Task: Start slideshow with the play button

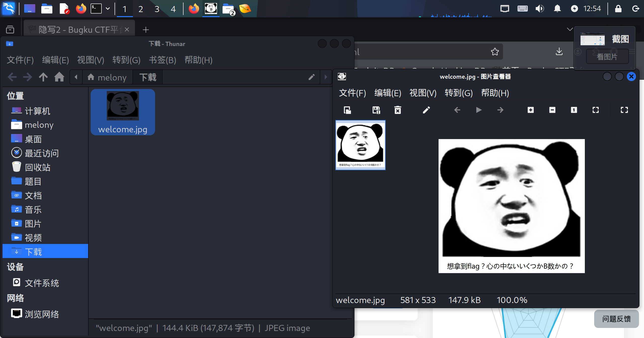Action: 479,110
